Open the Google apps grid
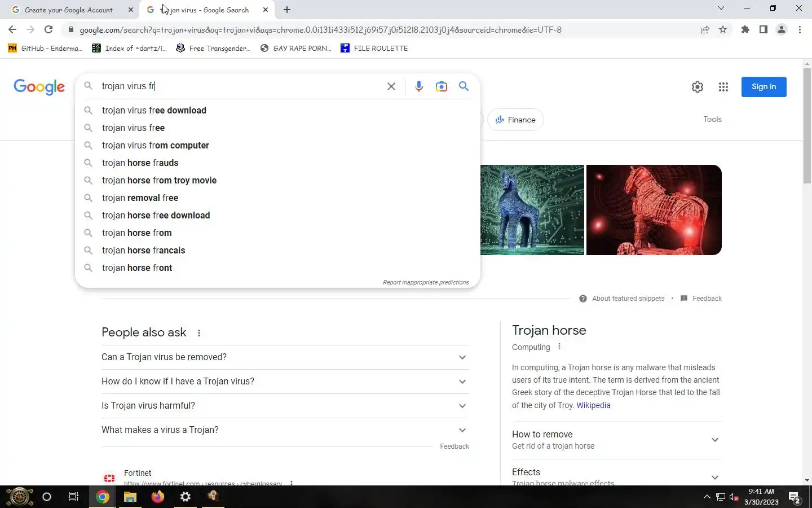 (723, 87)
